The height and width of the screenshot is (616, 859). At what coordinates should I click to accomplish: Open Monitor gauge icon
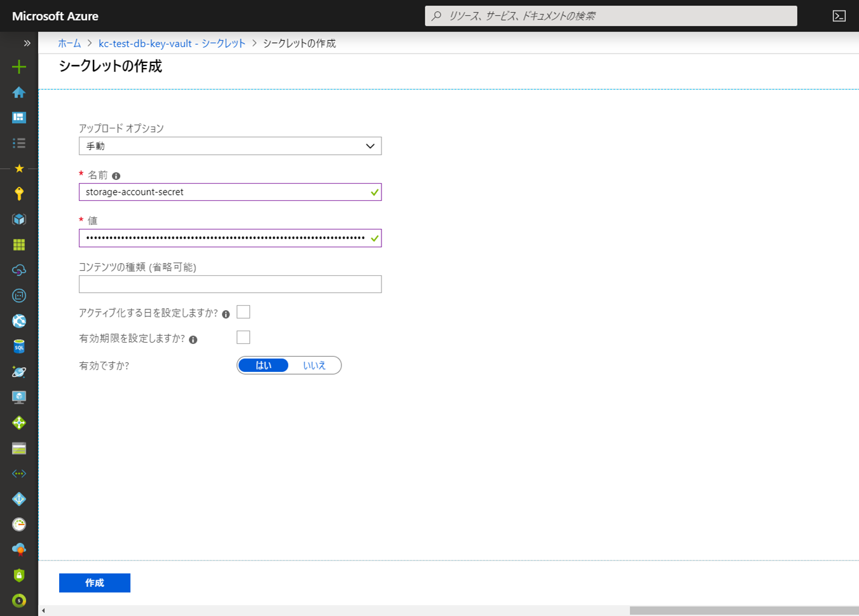click(19, 524)
